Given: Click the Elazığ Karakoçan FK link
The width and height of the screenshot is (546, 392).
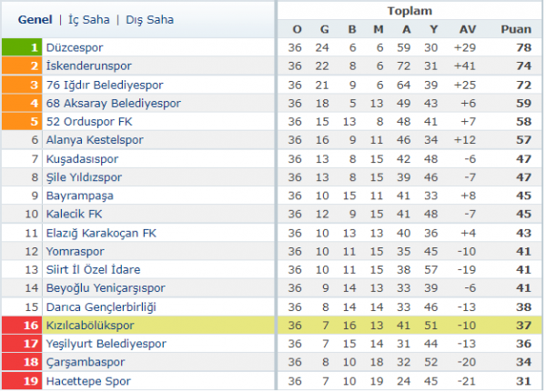Looking at the screenshot, I should click(101, 233).
